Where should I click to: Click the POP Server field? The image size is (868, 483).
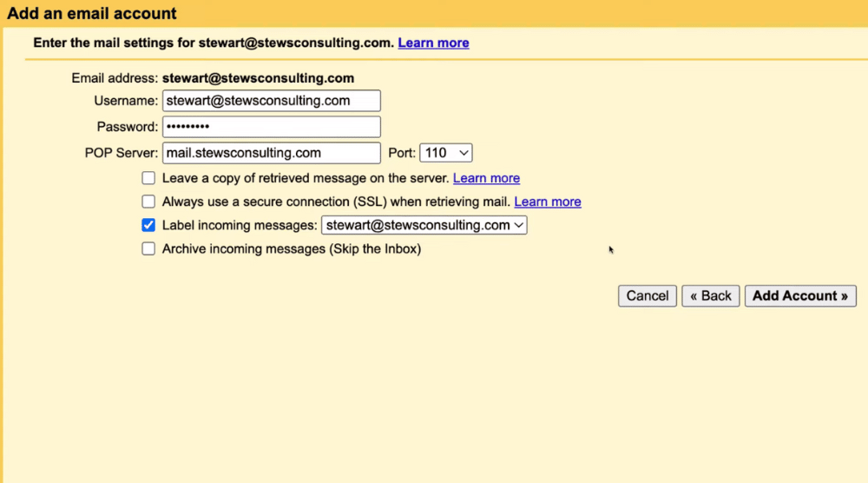click(x=271, y=153)
